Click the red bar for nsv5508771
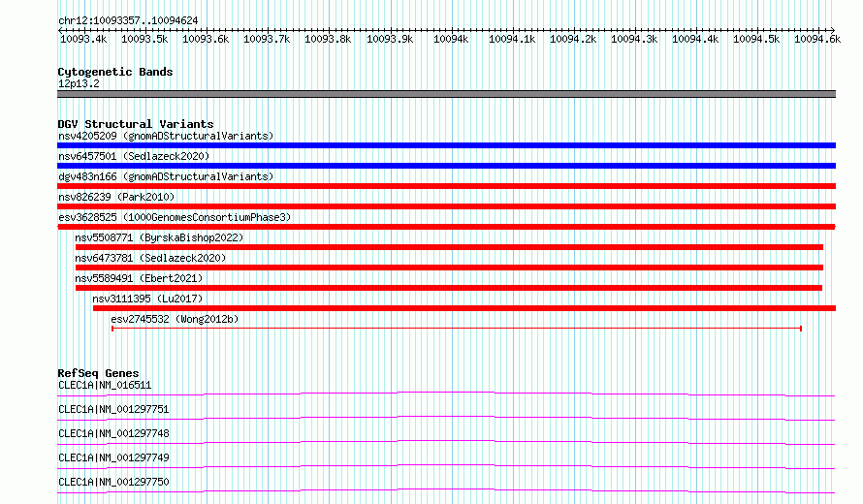The width and height of the screenshot is (863, 504). point(449,247)
